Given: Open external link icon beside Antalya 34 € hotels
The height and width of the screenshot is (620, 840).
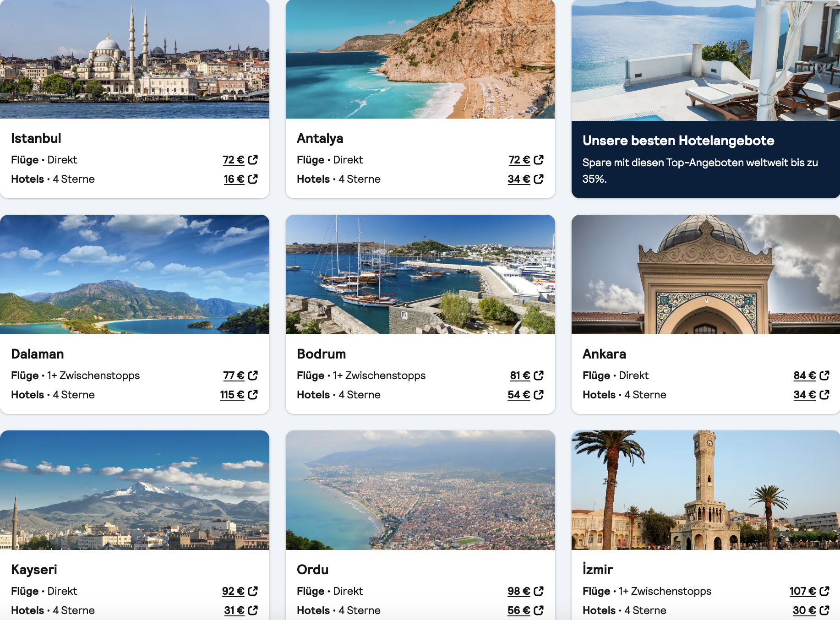Looking at the screenshot, I should coord(539,179).
